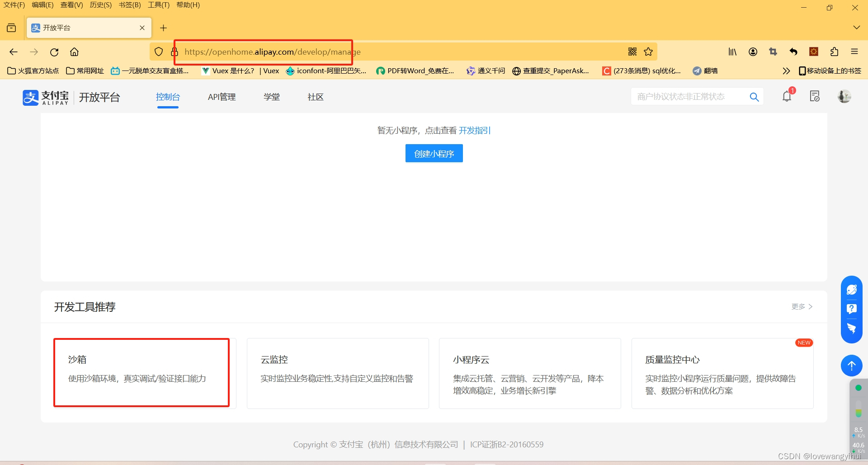Open the library bookshelf icon

tap(732, 52)
